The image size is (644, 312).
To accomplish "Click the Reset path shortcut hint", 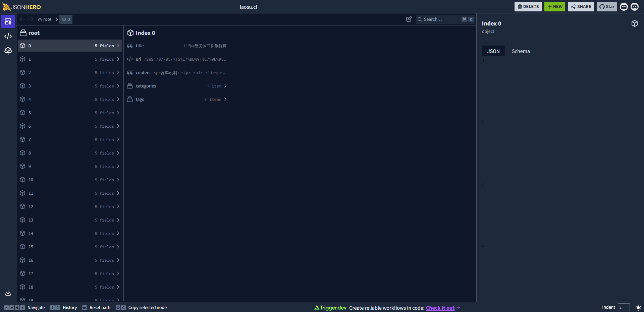I will 96,307.
